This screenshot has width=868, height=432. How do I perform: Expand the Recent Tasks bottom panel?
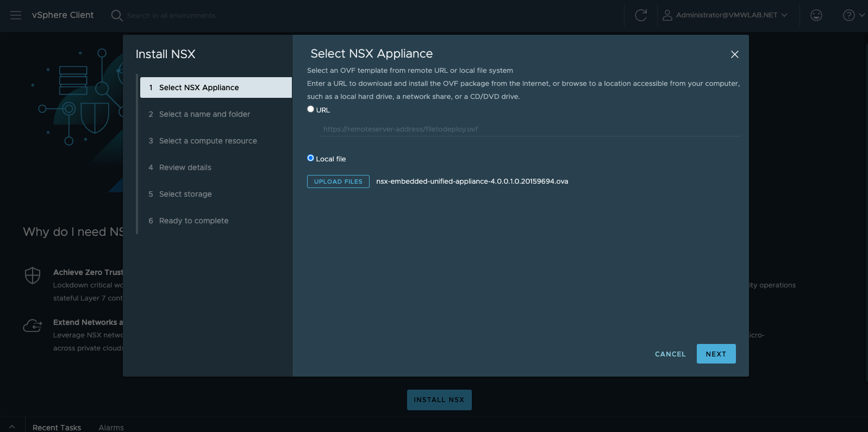click(12, 427)
